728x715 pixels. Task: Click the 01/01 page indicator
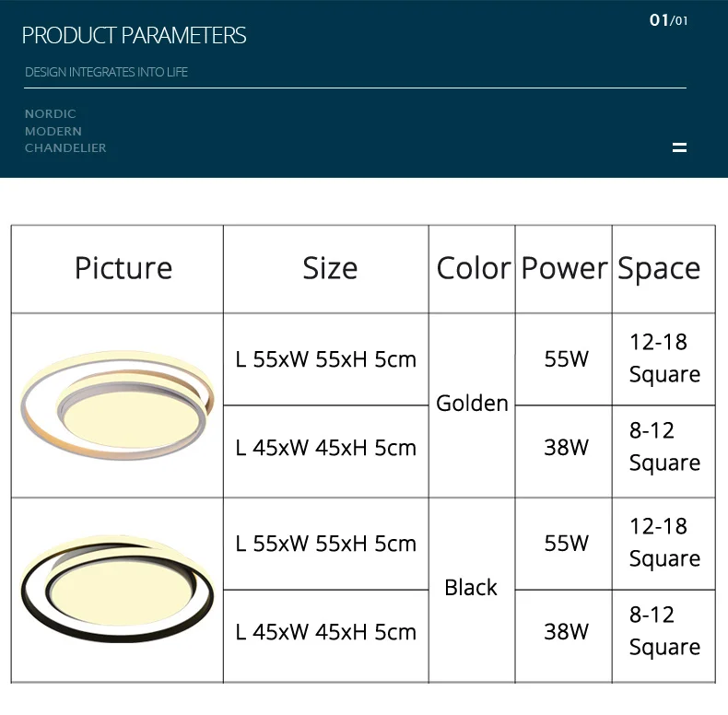tap(669, 20)
